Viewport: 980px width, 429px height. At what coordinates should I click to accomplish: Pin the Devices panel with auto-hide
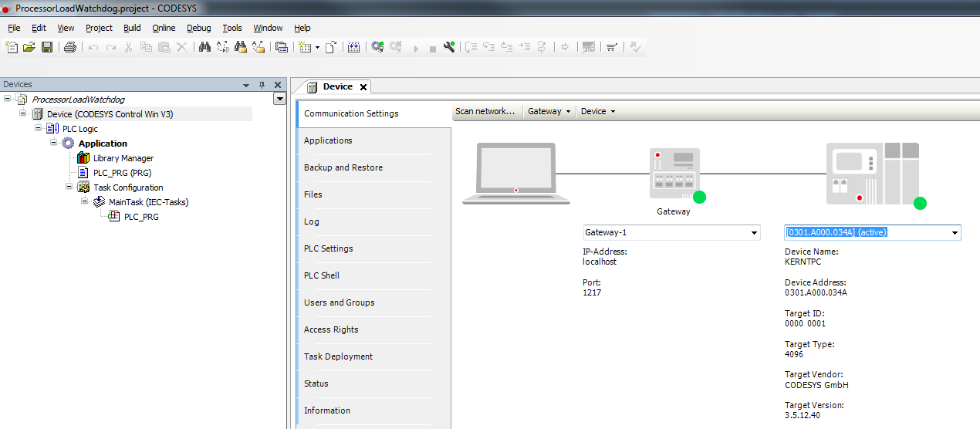(262, 85)
